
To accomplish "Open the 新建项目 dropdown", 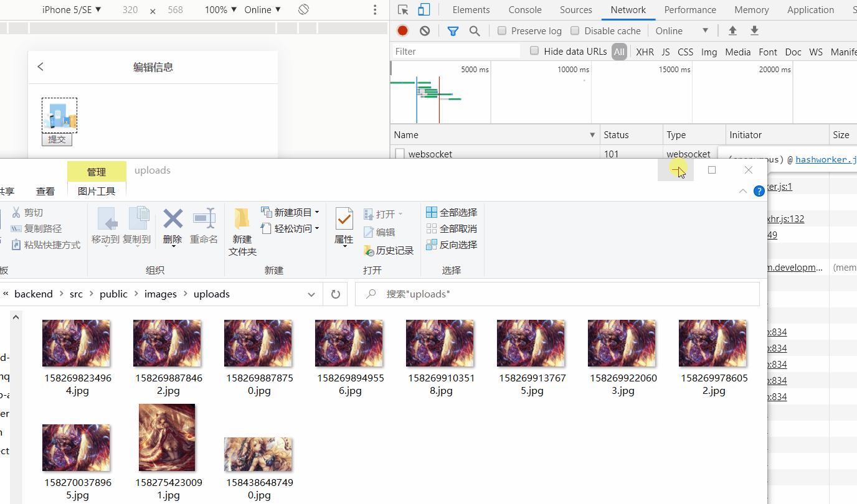I will click(290, 213).
